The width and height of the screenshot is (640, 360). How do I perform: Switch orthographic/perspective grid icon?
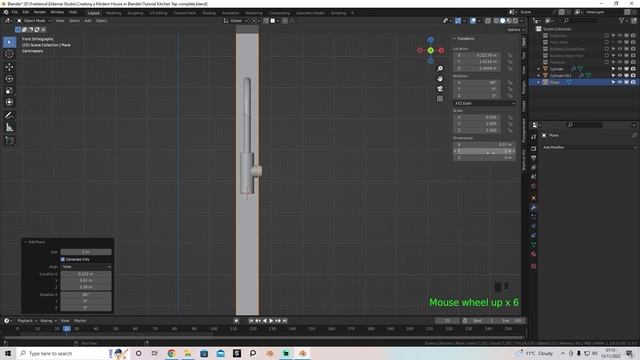pos(440,99)
